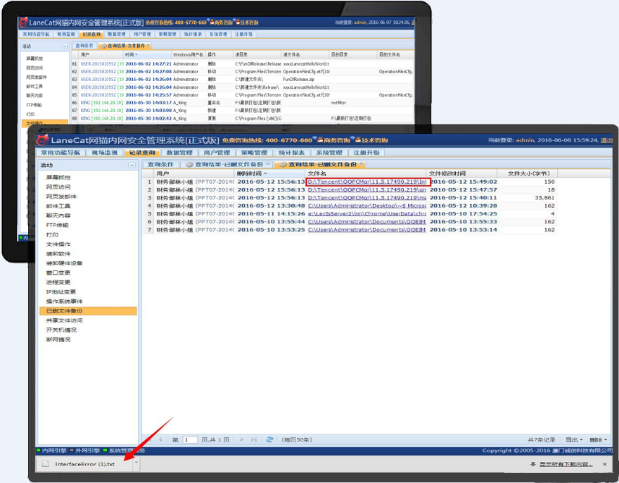
Task: Select 窗口变更 in front window sidebar
Action: click(58, 273)
